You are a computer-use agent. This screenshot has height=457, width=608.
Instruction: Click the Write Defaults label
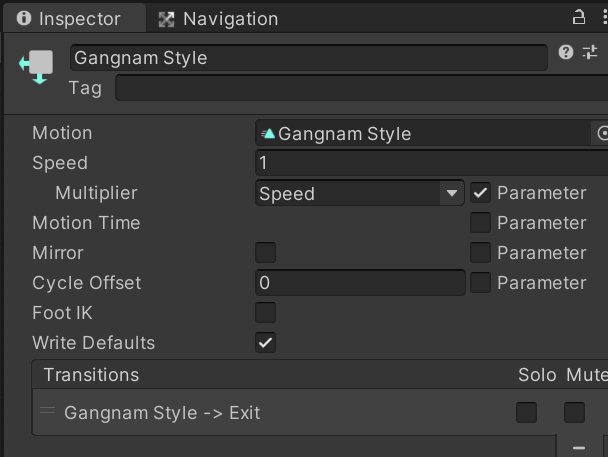coord(93,343)
